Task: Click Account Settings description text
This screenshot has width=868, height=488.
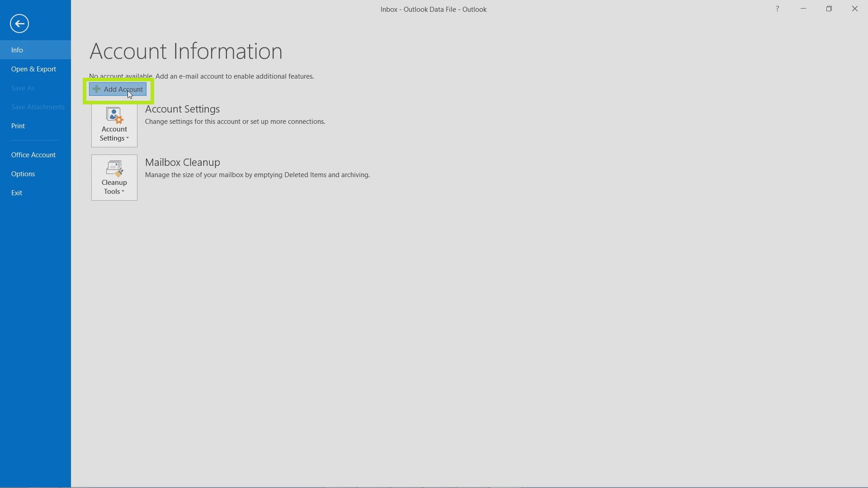Action: (235, 121)
